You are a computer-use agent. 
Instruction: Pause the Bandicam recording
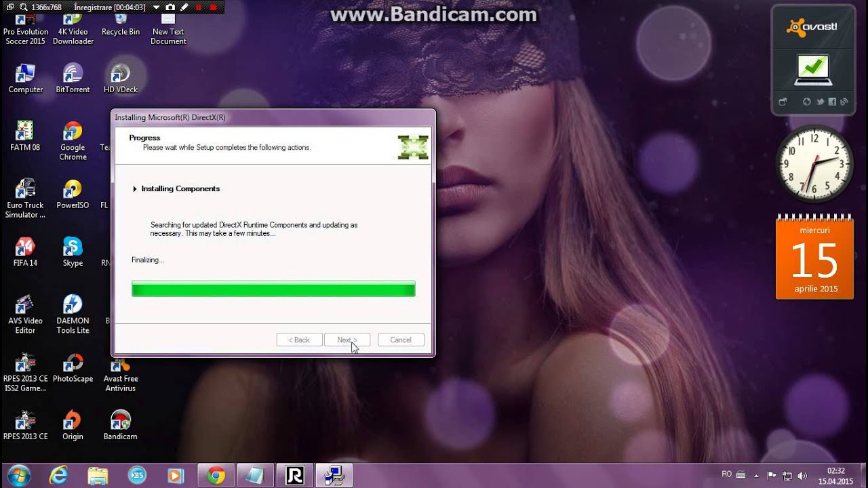(199, 7)
